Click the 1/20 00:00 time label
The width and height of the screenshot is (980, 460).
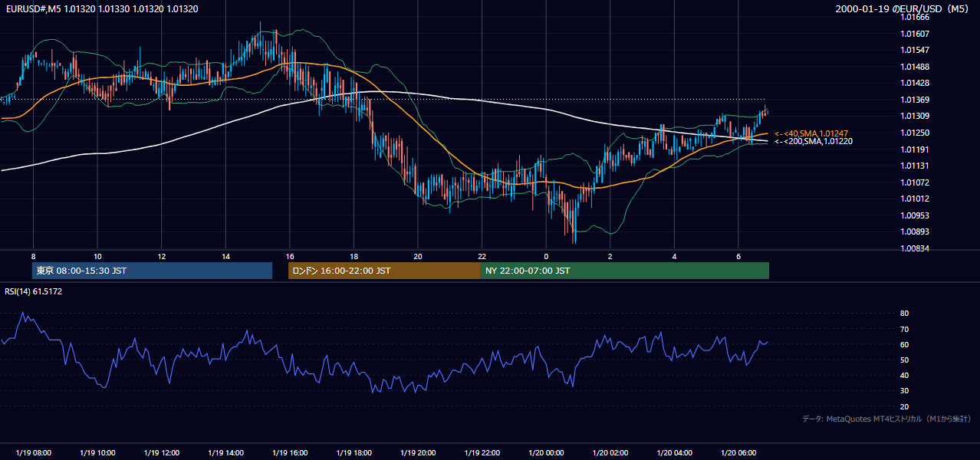pyautogui.click(x=546, y=452)
